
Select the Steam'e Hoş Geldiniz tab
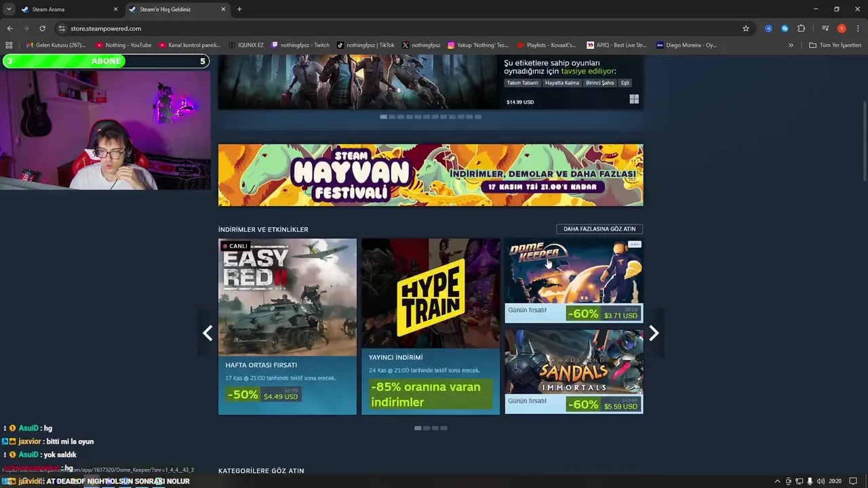(176, 9)
